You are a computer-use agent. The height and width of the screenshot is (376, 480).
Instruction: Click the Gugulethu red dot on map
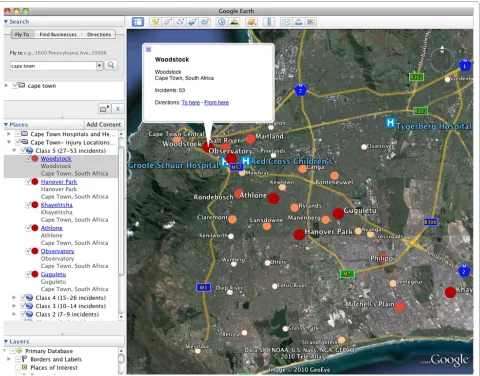tap(338, 213)
